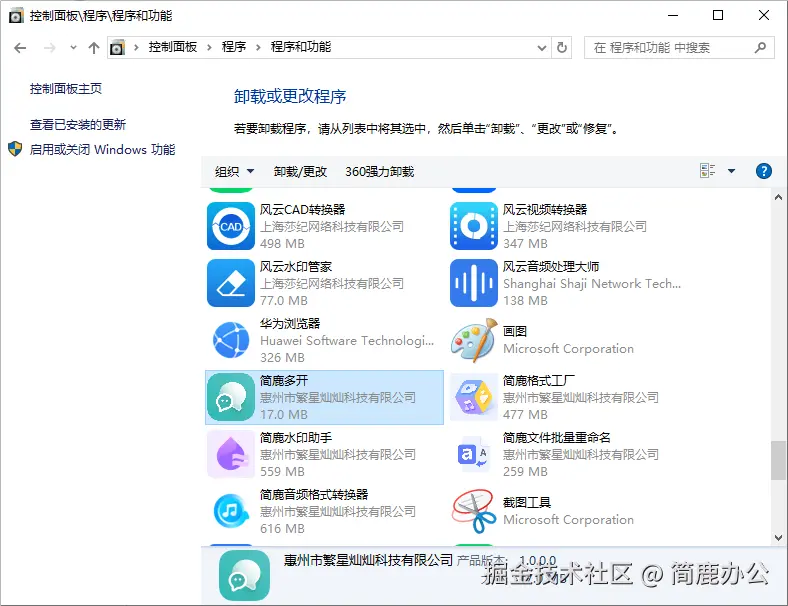
Task: Click the vertical scrollbar thumb
Action: tap(778, 460)
